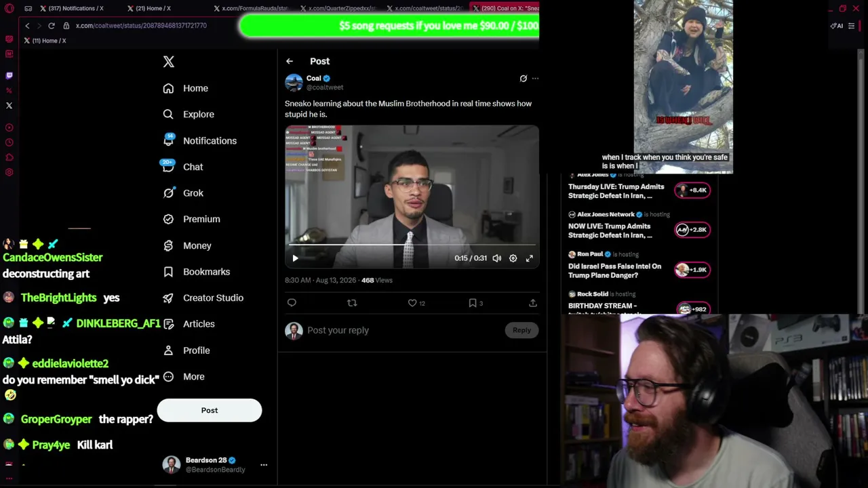Click the Reply button
This screenshot has height=488, width=868.
[521, 330]
